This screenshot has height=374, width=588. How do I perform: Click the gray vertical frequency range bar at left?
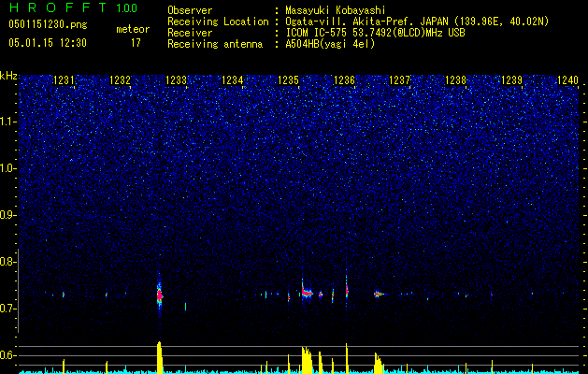18,291
